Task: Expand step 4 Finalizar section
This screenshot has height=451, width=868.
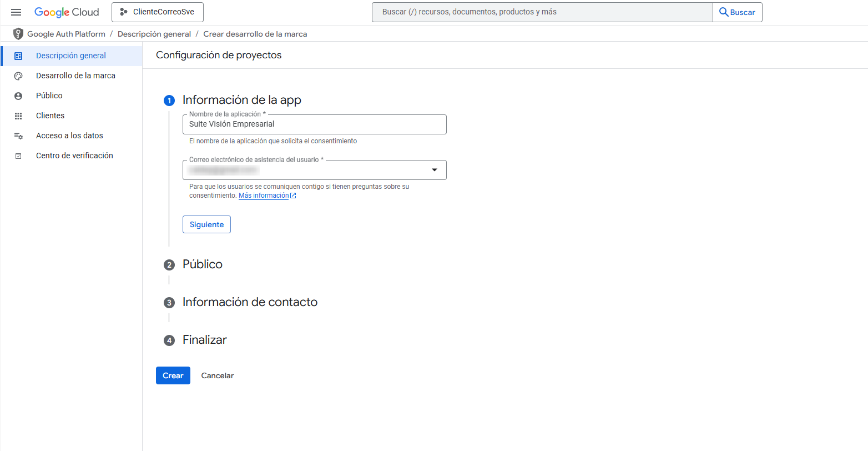Action: point(204,340)
